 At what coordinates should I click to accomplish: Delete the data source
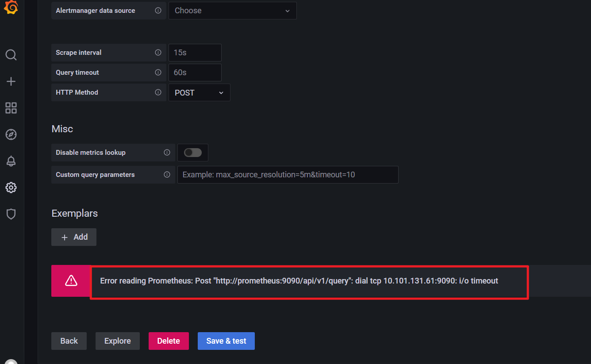(169, 341)
